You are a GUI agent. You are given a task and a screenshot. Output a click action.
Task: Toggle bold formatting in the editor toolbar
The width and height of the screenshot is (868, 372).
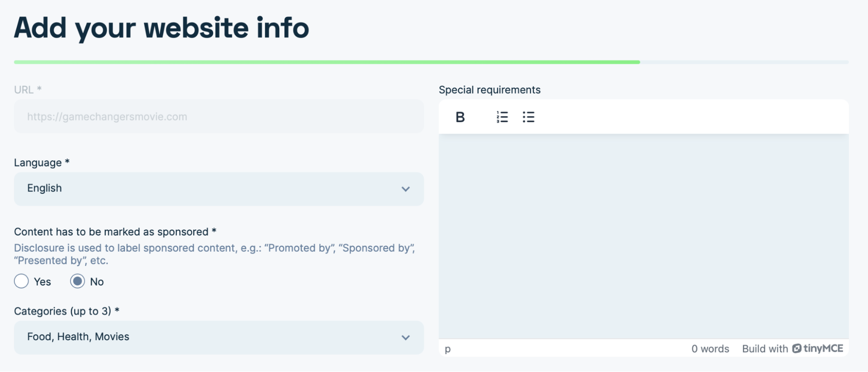point(460,117)
